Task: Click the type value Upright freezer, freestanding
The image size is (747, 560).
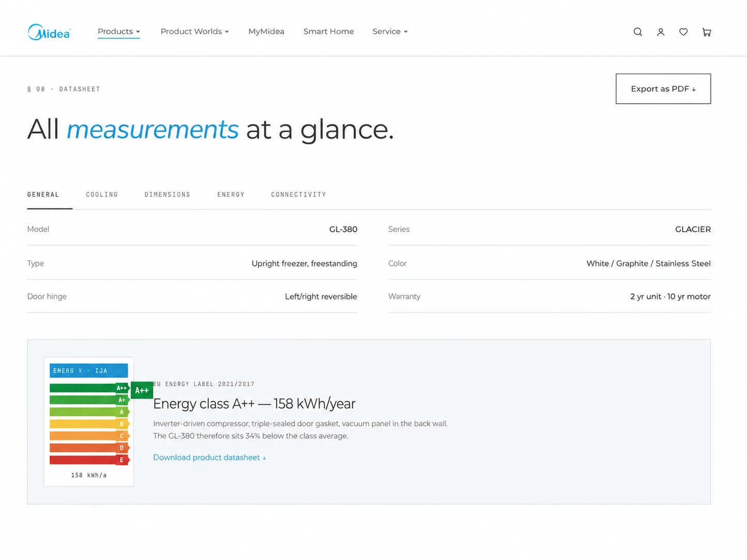Action: coord(304,263)
